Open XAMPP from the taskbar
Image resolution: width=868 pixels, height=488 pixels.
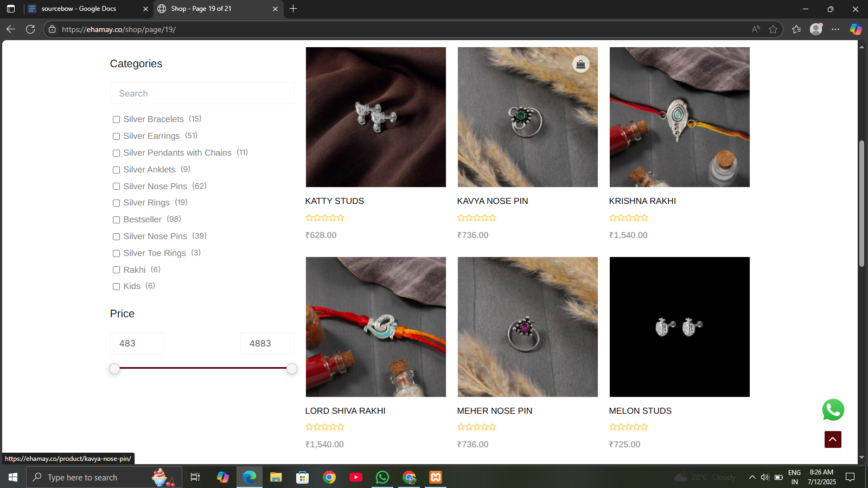436,477
